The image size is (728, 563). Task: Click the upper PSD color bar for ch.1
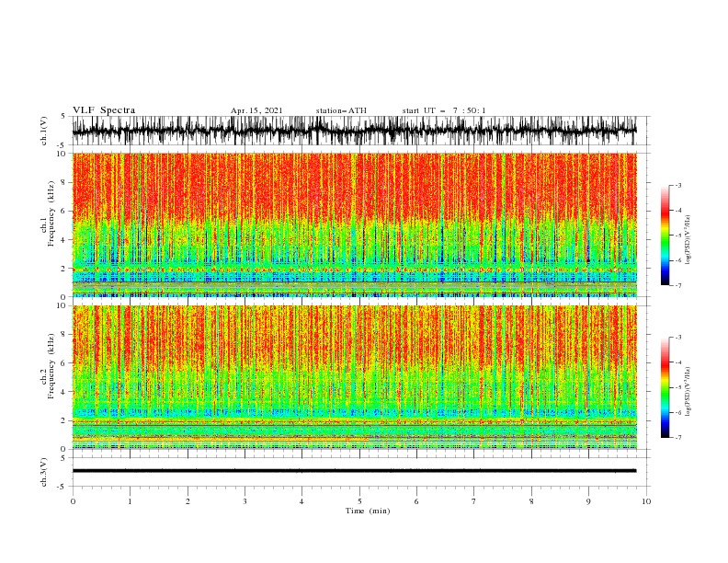point(665,236)
